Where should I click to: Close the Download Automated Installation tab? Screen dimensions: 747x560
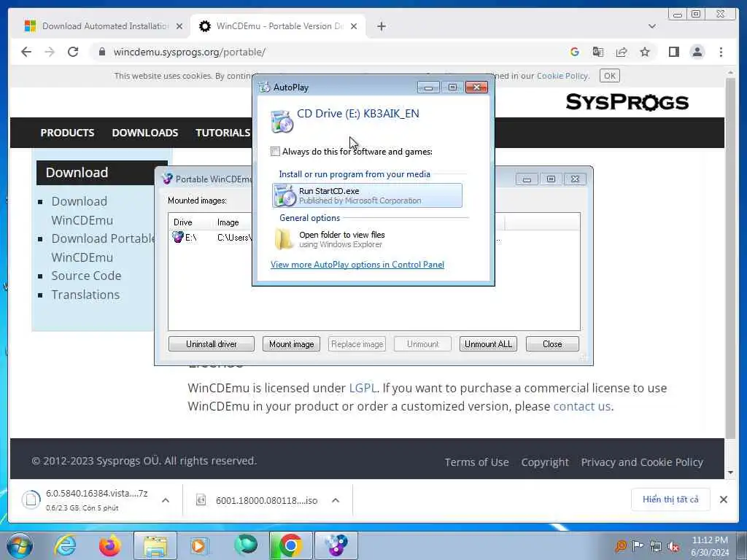179,27
